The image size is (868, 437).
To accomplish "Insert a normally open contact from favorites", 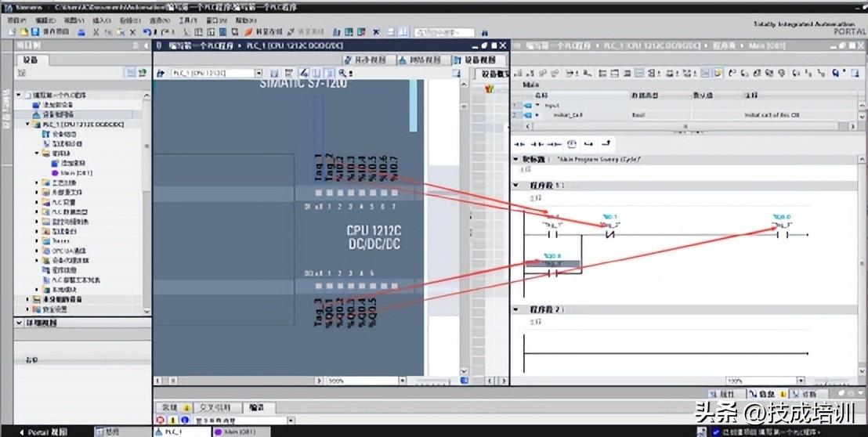I will click(x=519, y=144).
